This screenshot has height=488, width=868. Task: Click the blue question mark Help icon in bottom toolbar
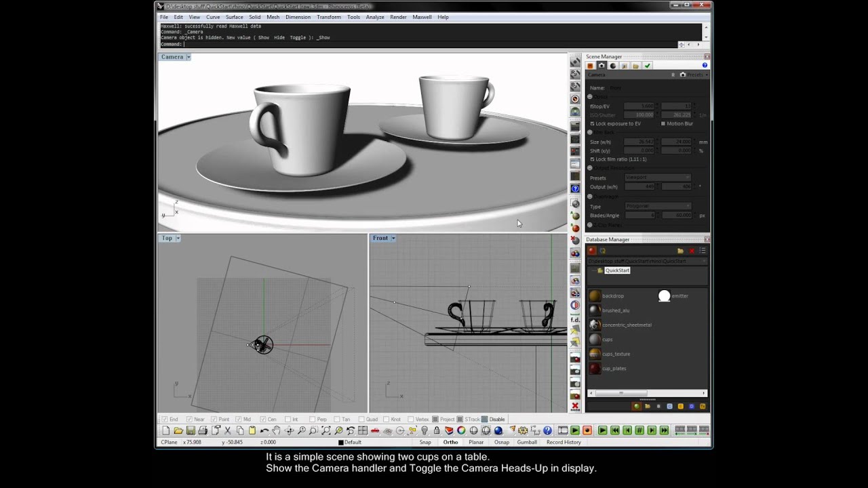tap(547, 430)
